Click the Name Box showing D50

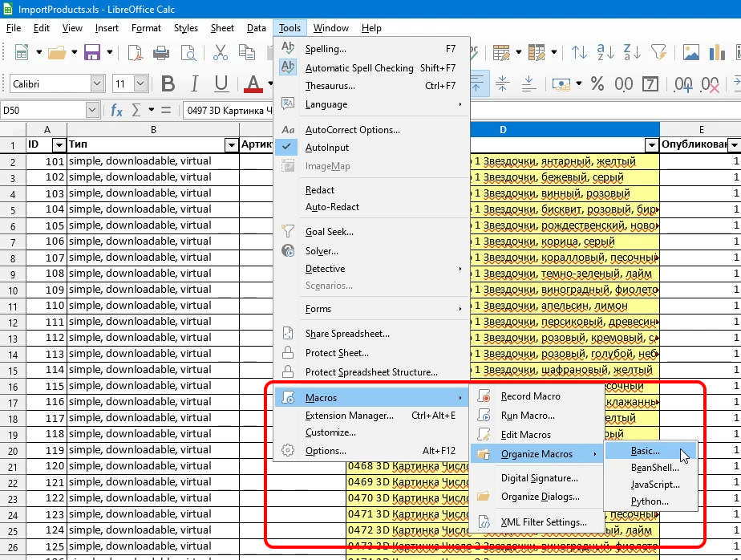(44, 110)
